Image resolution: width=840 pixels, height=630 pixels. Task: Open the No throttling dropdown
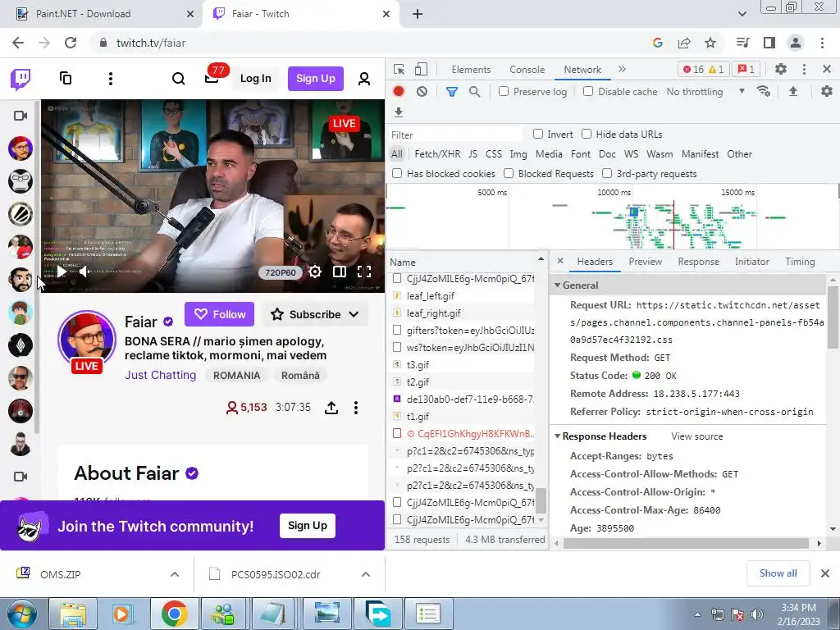pos(705,92)
